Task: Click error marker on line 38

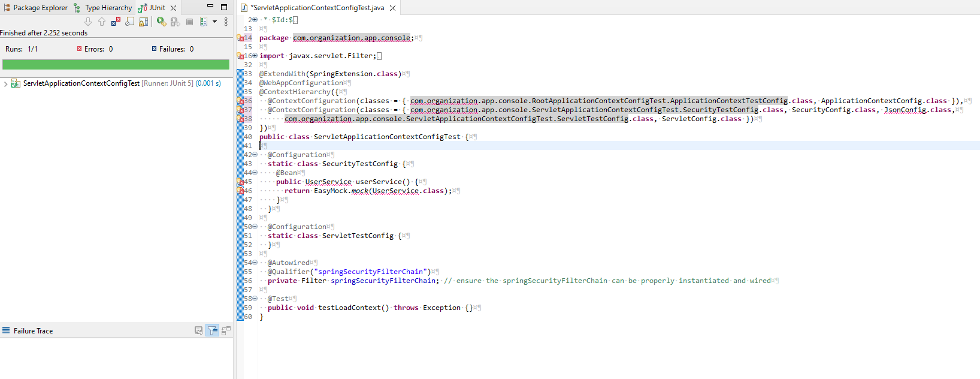Action: pos(240,119)
